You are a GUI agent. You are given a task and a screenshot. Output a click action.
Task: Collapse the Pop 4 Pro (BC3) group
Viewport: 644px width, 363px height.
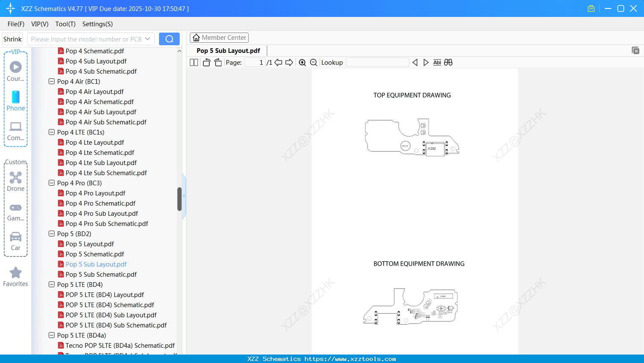click(x=51, y=183)
